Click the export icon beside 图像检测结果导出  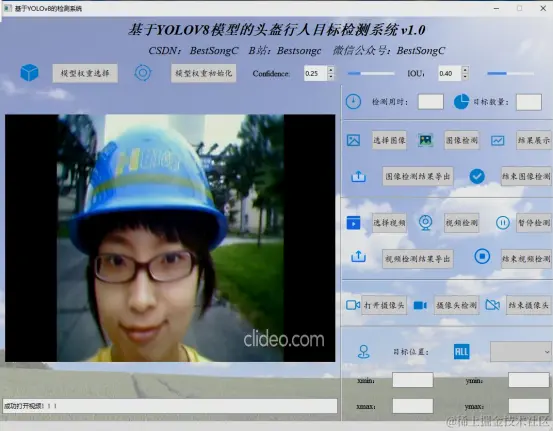tap(358, 176)
